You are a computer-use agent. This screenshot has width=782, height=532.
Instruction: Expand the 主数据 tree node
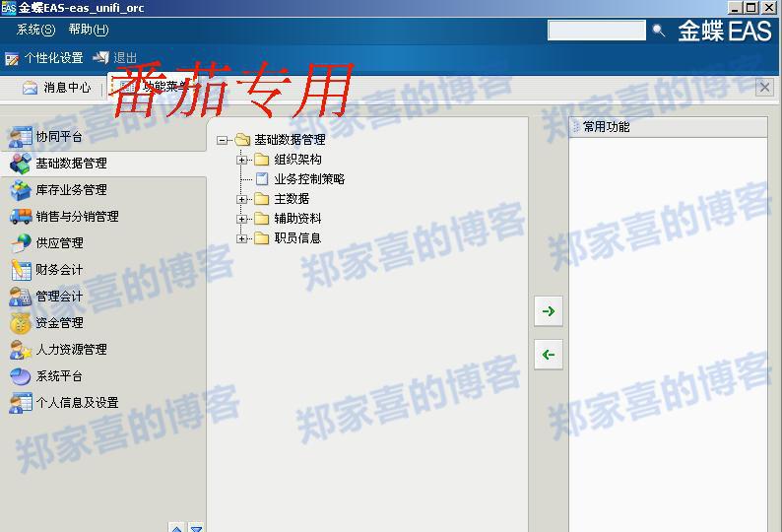tap(242, 200)
